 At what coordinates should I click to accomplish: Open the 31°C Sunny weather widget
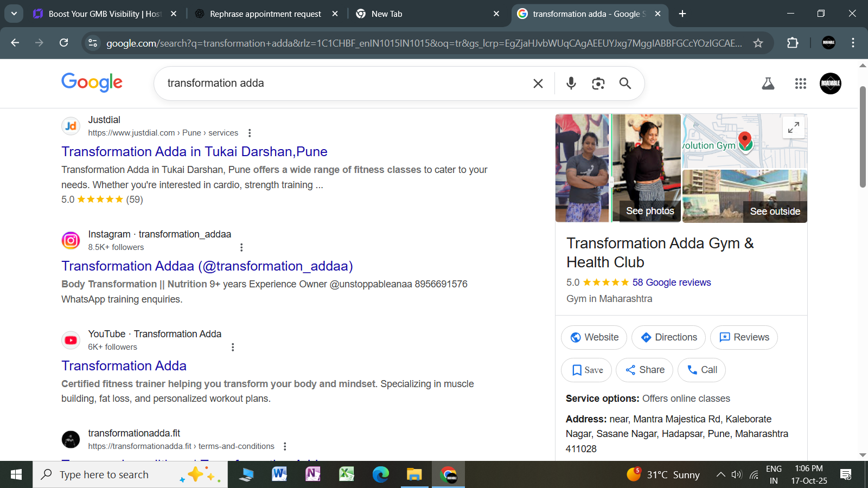click(663, 474)
